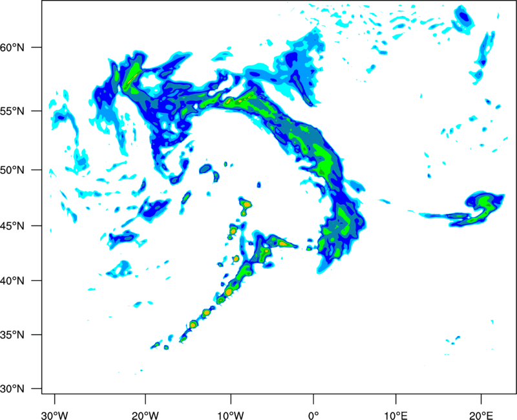Click the orange streak near 58°N 21°W
Viewport: 517px width, 420px height.
tap(132, 78)
